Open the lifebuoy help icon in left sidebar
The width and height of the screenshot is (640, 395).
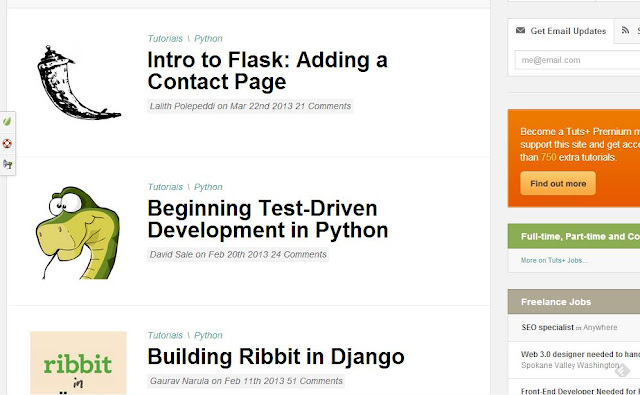pyautogui.click(x=7, y=143)
